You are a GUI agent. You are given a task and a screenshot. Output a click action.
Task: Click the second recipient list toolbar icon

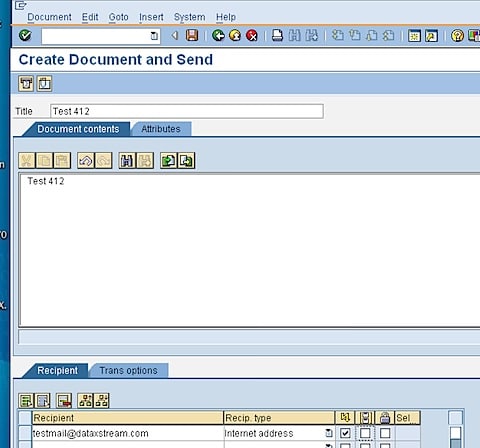[x=43, y=400]
